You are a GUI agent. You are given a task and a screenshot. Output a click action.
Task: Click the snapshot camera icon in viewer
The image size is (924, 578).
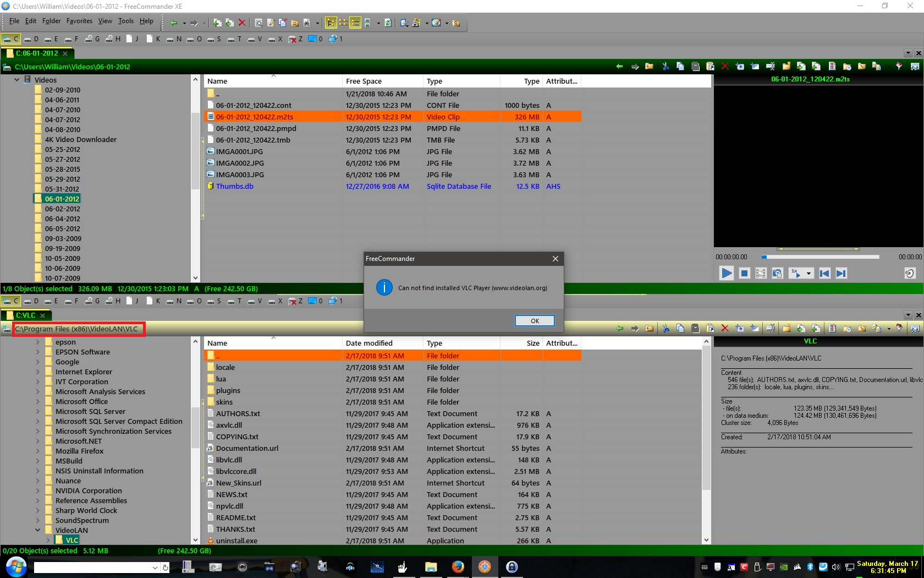[777, 273]
